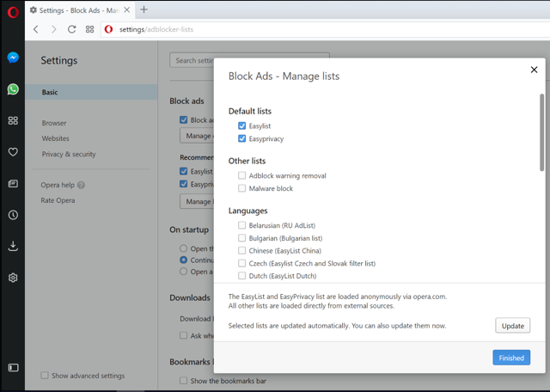Open WhatsApp in the Opera sidebar

click(x=13, y=89)
